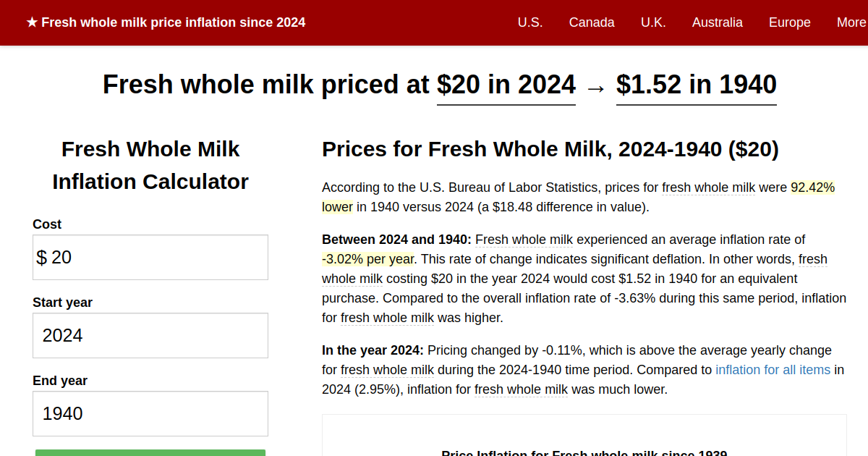Expand the More navigation menu
Screen dimensions: 868x456
(852, 22)
